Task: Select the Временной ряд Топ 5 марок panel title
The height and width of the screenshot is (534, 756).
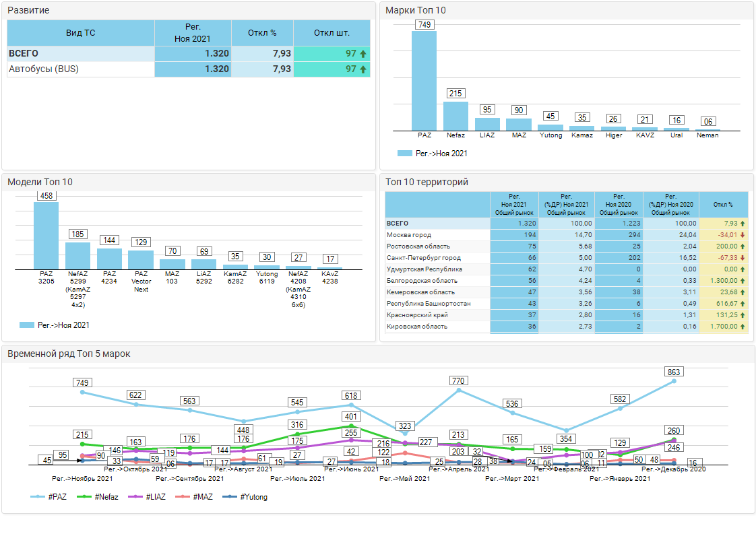Action: tap(69, 354)
